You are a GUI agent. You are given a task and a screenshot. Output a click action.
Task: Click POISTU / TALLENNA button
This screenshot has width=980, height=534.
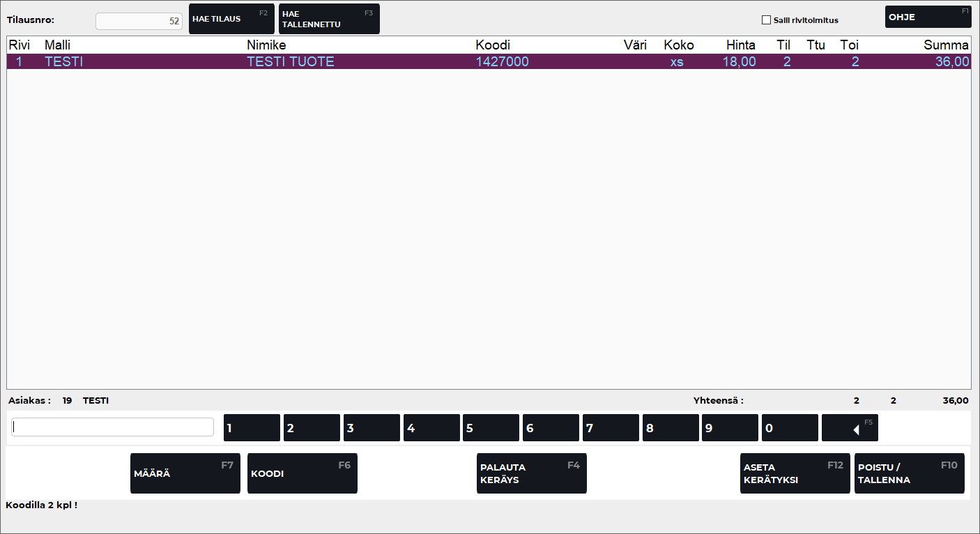(909, 473)
